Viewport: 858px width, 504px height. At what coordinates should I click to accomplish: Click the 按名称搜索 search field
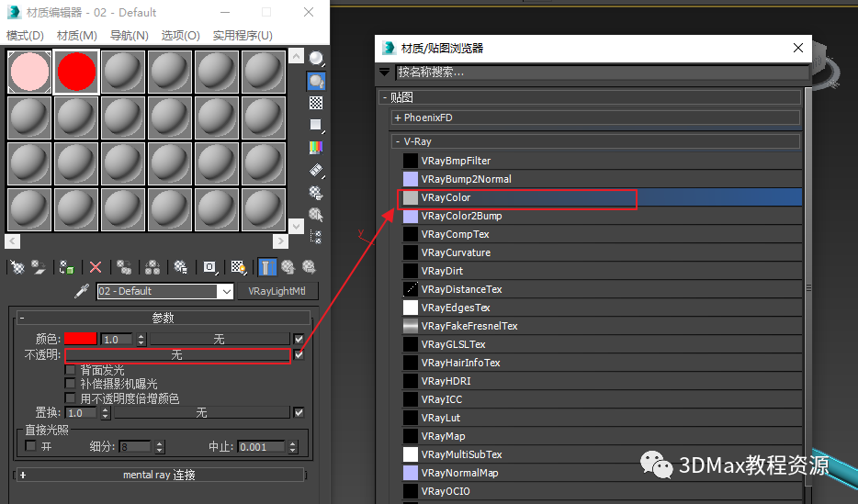coord(603,72)
